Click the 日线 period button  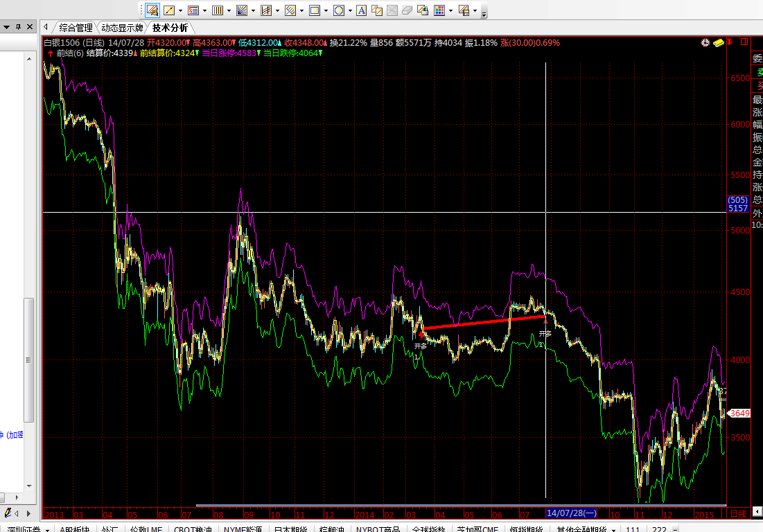738,513
